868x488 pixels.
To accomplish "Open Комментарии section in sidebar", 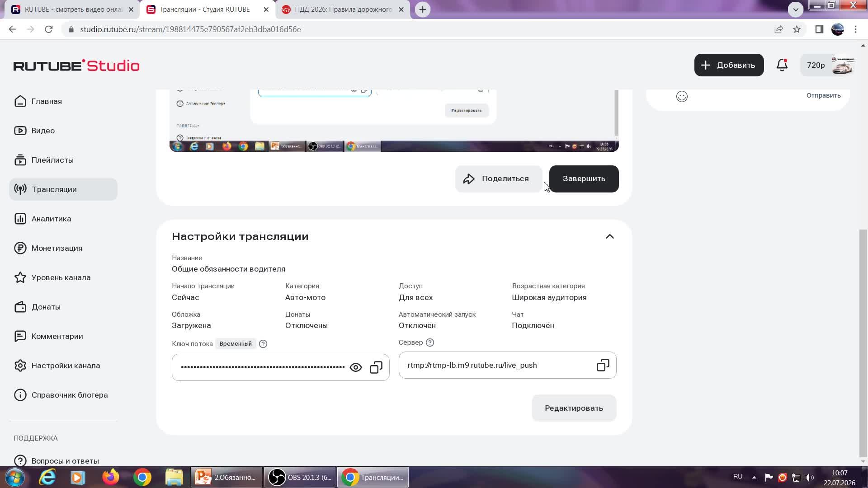I will point(63,336).
